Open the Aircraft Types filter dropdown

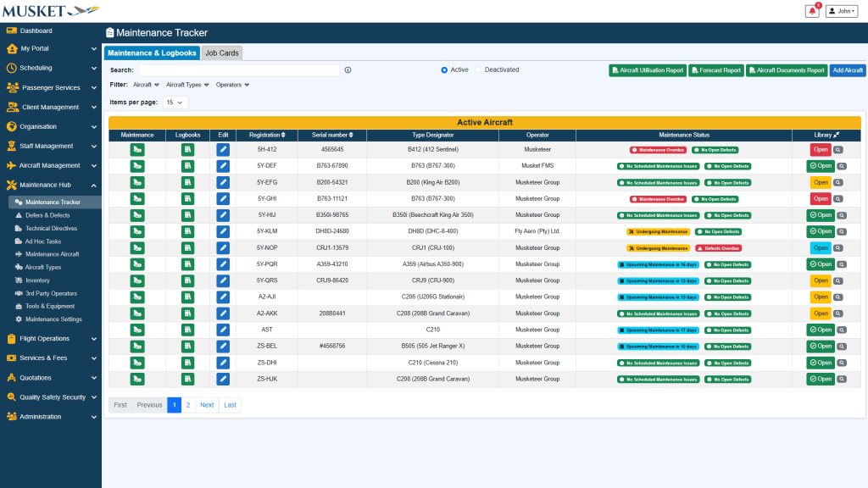coord(187,85)
